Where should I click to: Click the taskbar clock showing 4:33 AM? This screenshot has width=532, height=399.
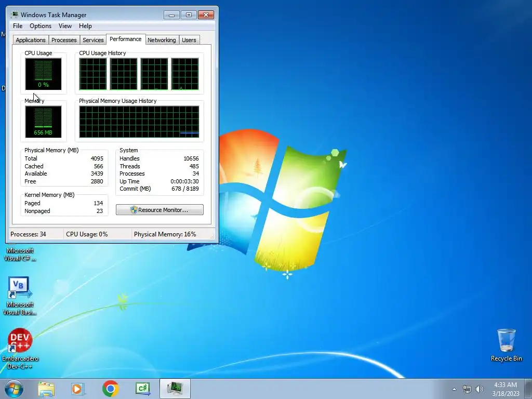506,389
